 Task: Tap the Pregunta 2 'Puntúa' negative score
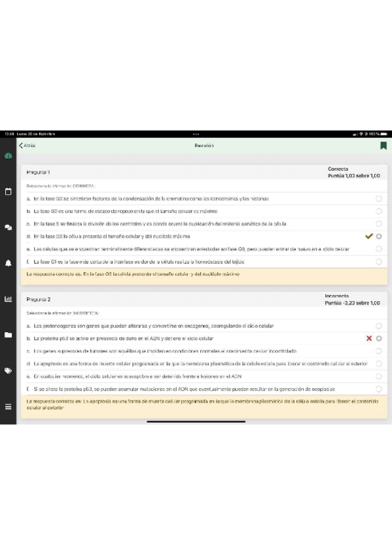coord(352,303)
